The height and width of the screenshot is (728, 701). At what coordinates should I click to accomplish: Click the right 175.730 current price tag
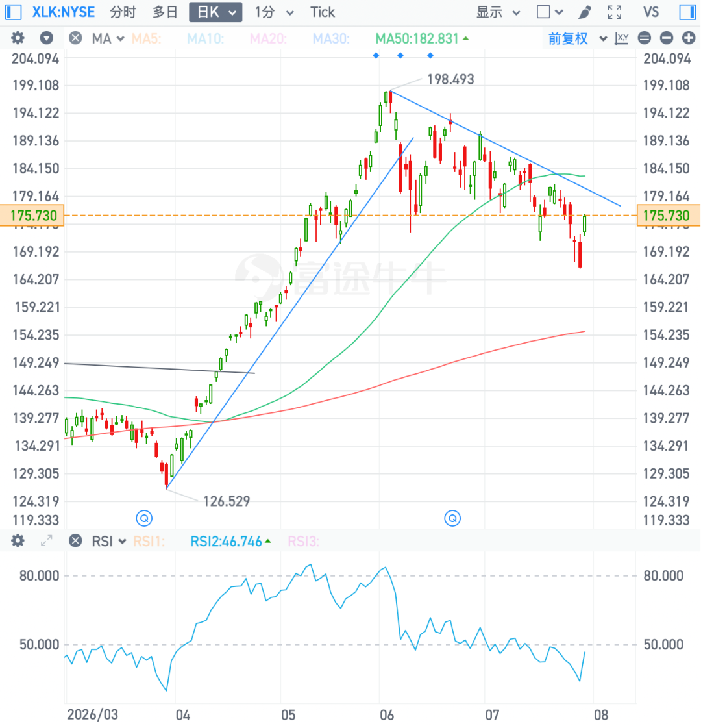(669, 216)
